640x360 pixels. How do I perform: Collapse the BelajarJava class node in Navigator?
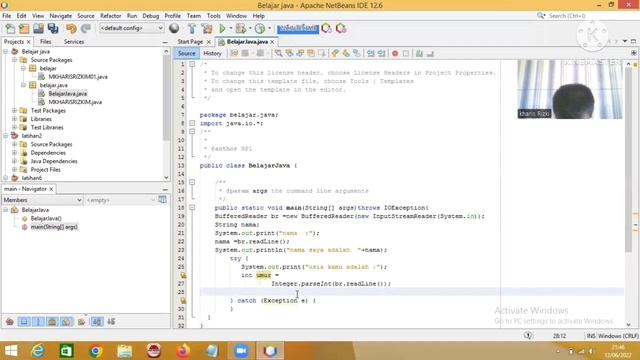[6, 210]
